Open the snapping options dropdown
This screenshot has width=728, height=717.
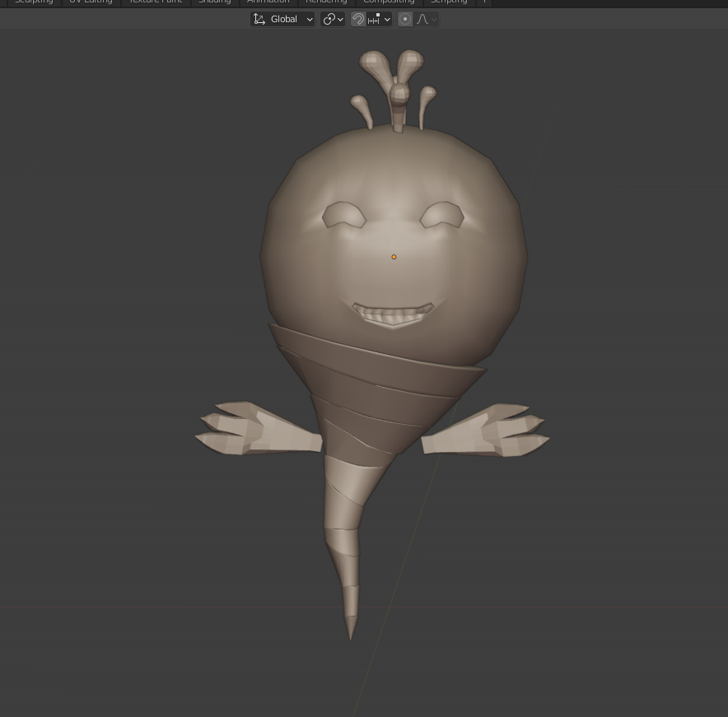[x=380, y=19]
